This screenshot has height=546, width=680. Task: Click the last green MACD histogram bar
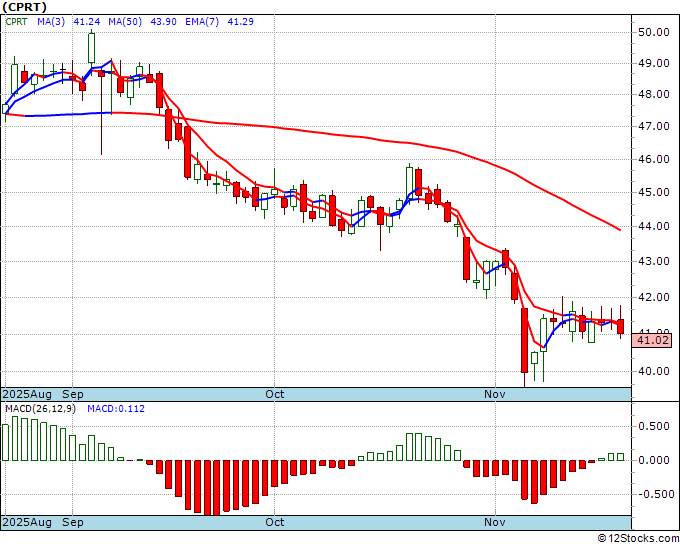pos(621,457)
